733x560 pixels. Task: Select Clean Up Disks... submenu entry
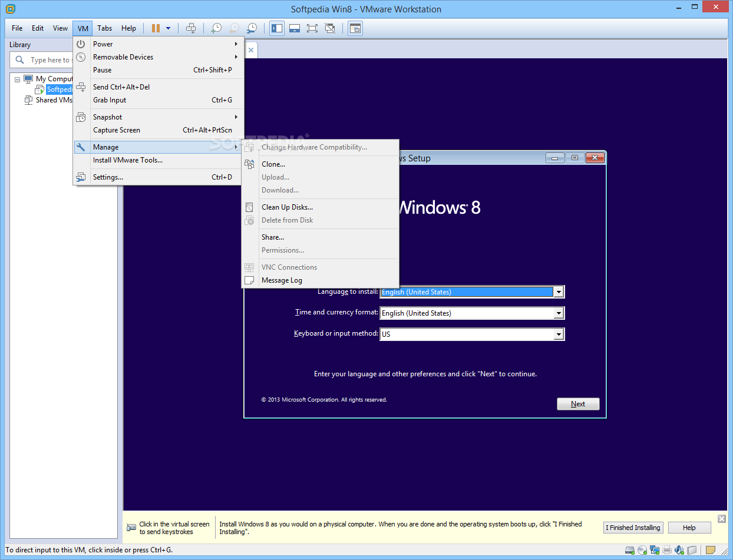[321, 207]
